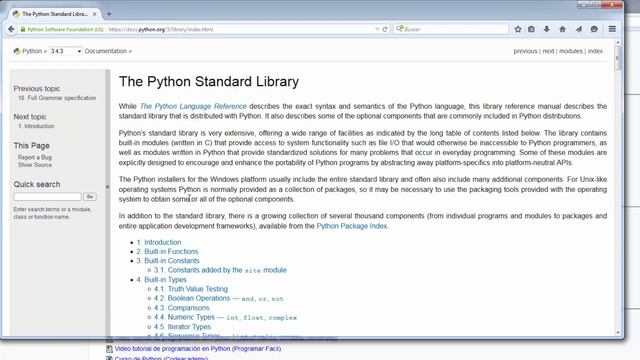Open the bookmarks list icon

[x=531, y=29]
